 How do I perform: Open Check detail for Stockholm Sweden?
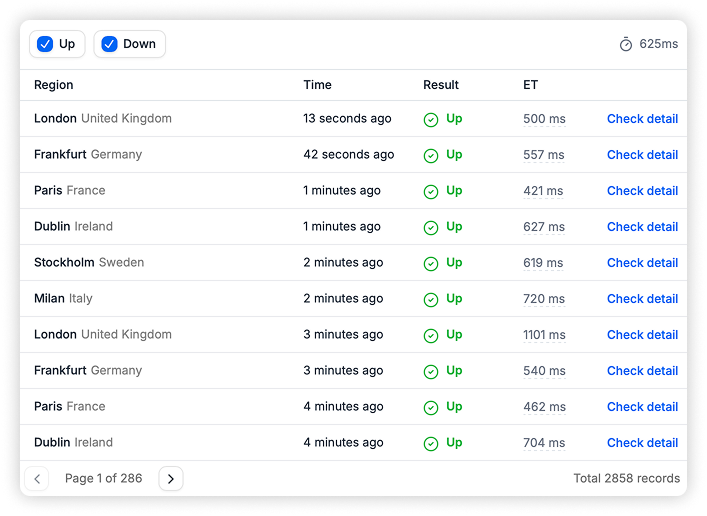(642, 263)
